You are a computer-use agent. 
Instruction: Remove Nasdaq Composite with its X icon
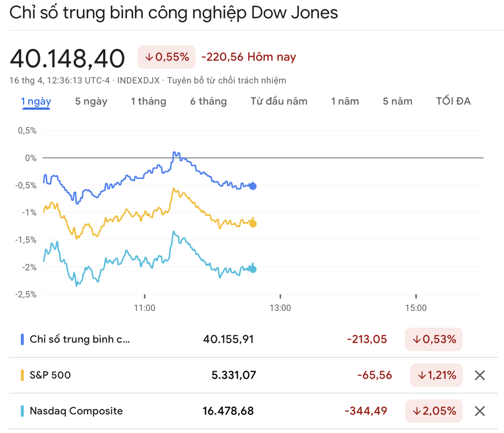(479, 411)
